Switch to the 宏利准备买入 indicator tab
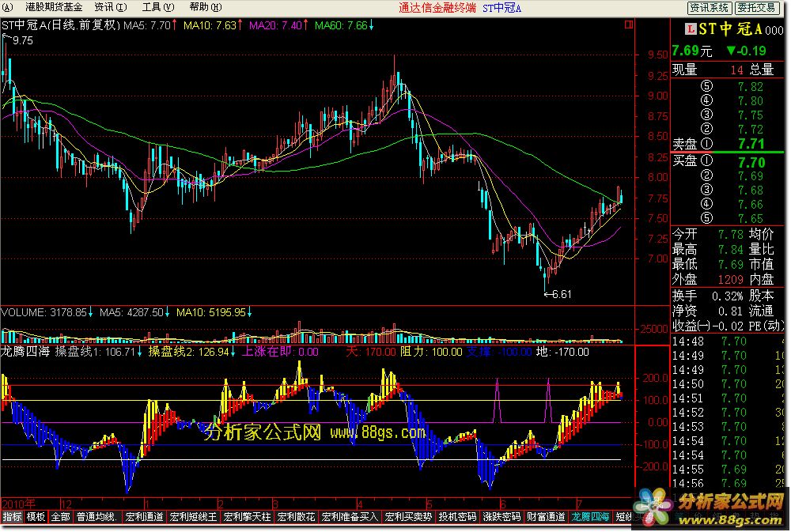791x532 pixels. (x=350, y=516)
